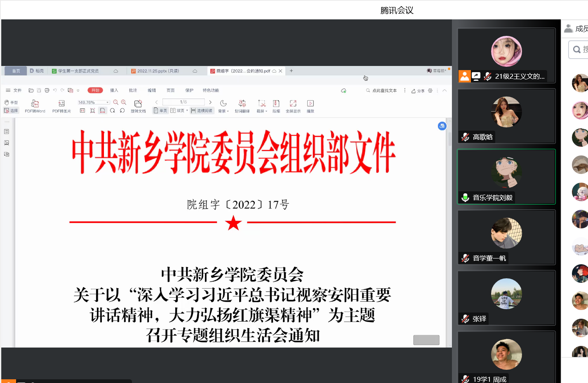Switch to the 2022.11.25.pptx tab
This screenshot has height=383, width=588.
coord(158,71)
